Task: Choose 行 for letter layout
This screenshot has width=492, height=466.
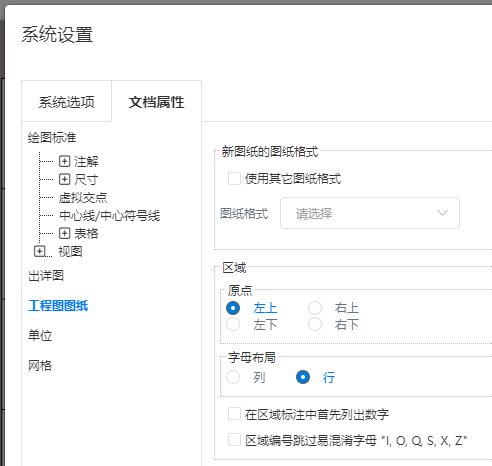Action: (x=303, y=377)
